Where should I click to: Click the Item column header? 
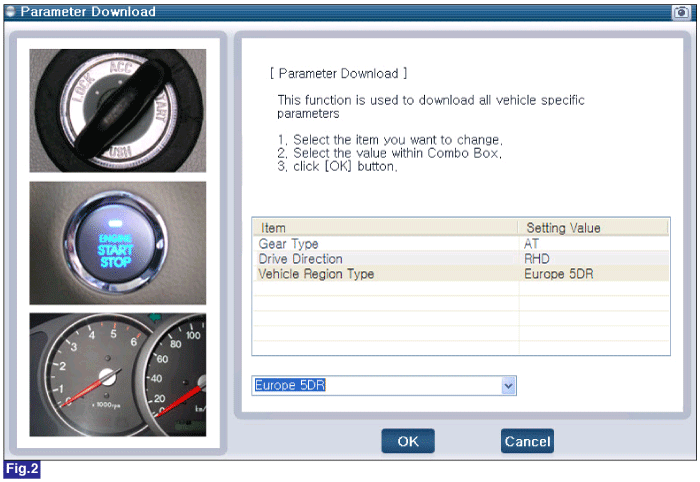pyautogui.click(x=386, y=228)
